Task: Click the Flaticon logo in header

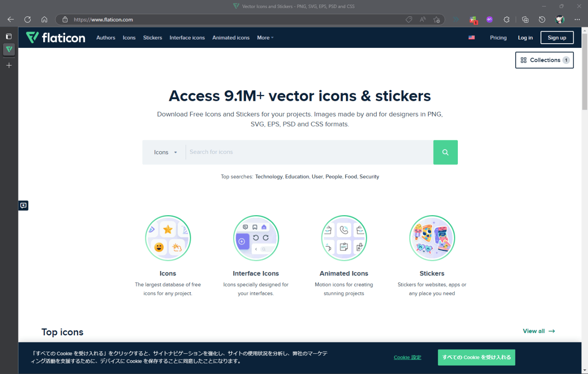Action: [x=55, y=37]
